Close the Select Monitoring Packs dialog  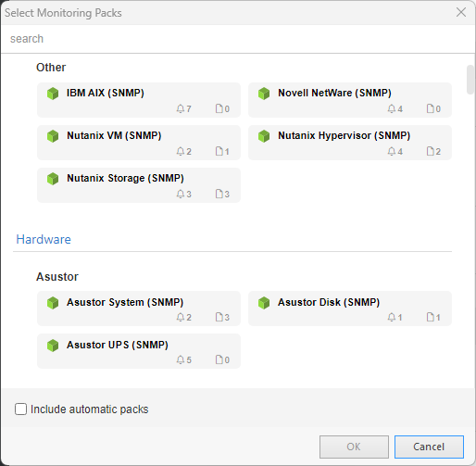coord(461,12)
